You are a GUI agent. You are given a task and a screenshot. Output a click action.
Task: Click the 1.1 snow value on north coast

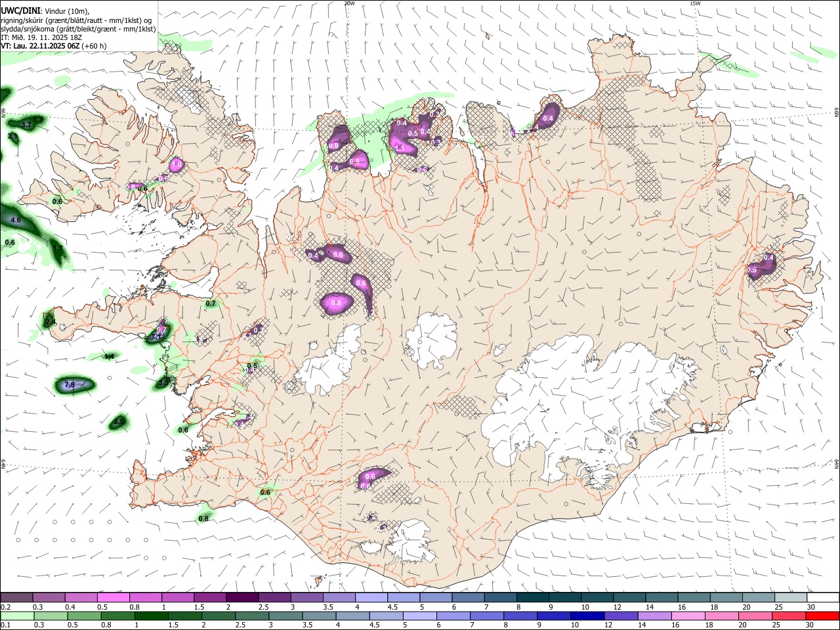pos(400,148)
